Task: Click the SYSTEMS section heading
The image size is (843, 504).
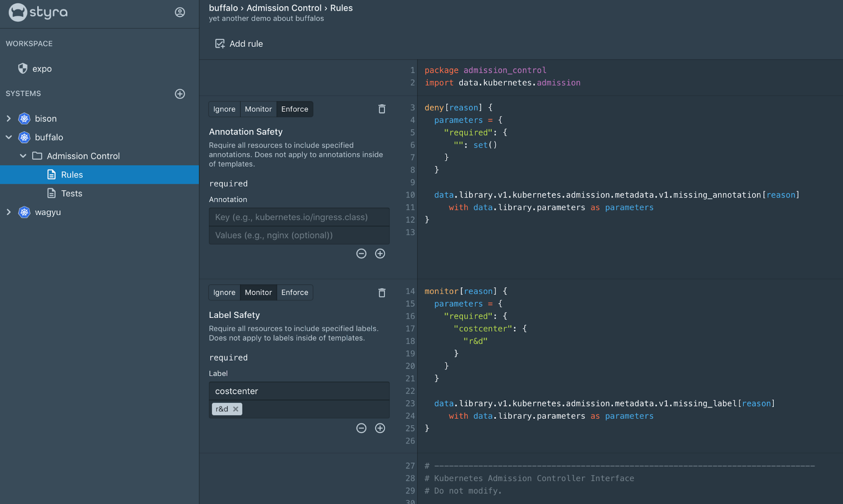Action: tap(23, 94)
